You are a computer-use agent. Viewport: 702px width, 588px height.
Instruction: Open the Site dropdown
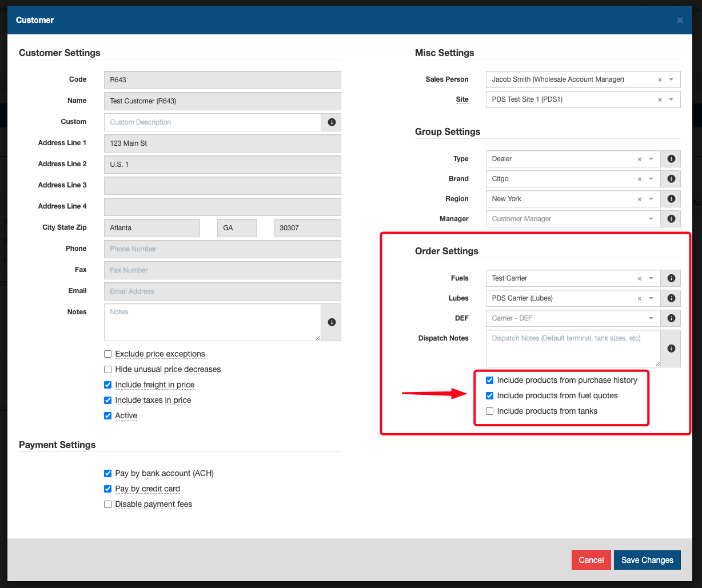click(x=671, y=100)
